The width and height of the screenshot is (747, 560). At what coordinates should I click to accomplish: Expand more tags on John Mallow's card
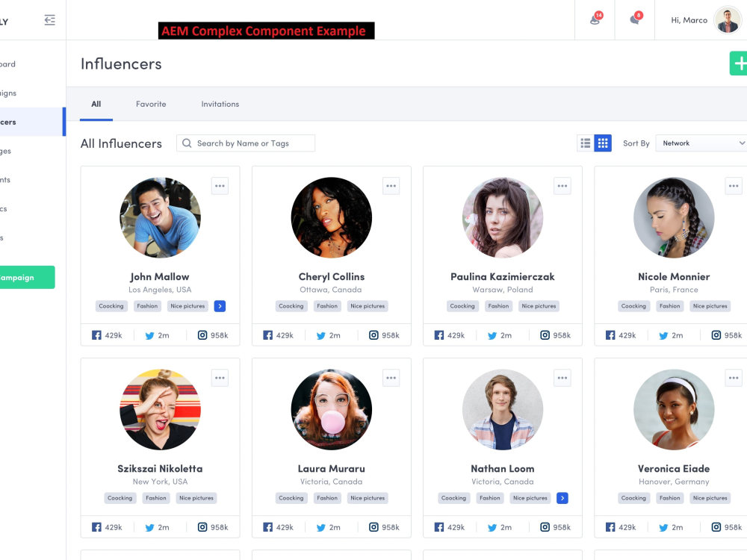[220, 305]
